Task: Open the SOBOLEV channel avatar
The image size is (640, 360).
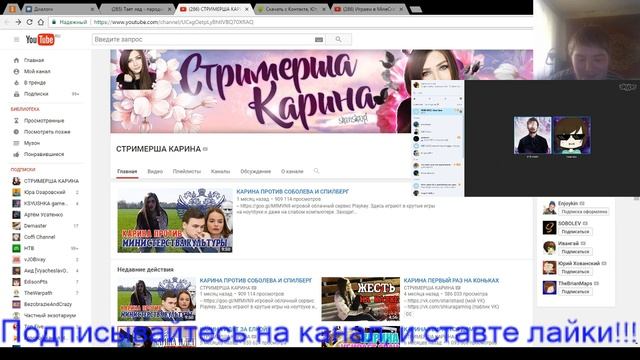Action: [x=549, y=227]
